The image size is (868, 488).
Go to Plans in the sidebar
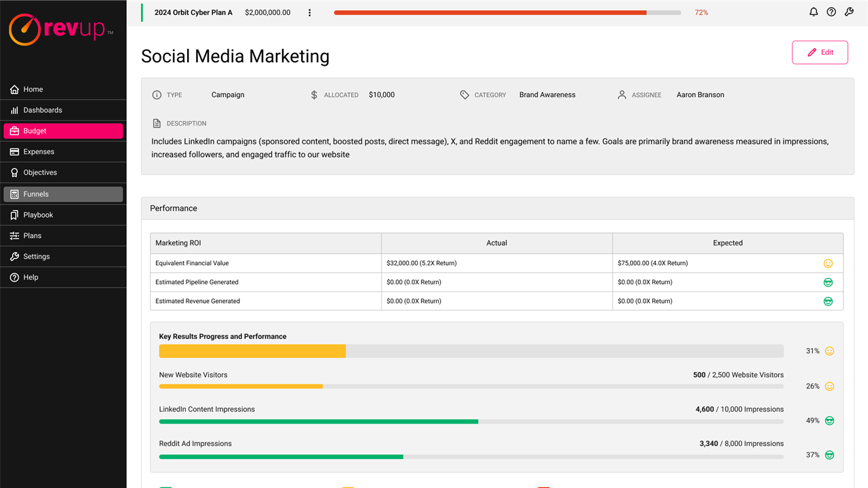point(32,236)
